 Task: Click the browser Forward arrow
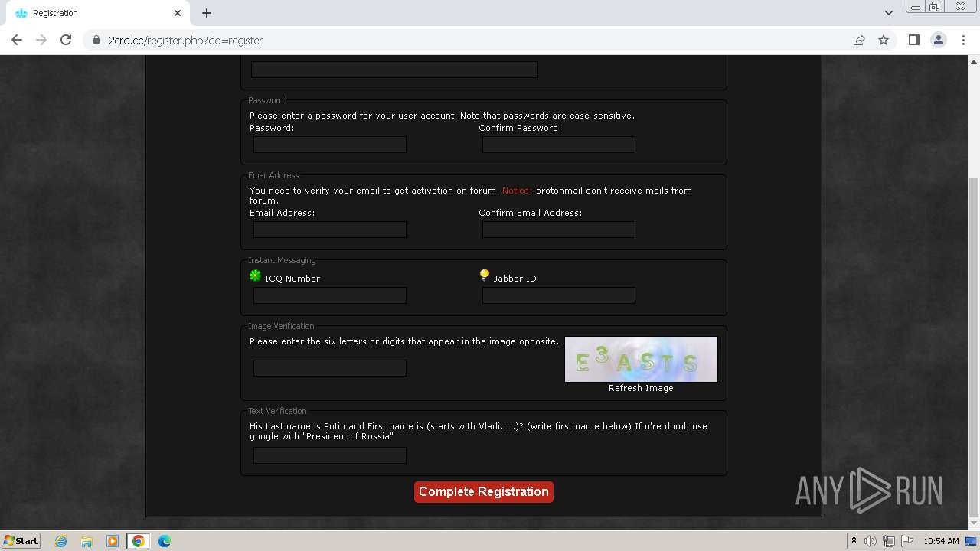[41, 40]
